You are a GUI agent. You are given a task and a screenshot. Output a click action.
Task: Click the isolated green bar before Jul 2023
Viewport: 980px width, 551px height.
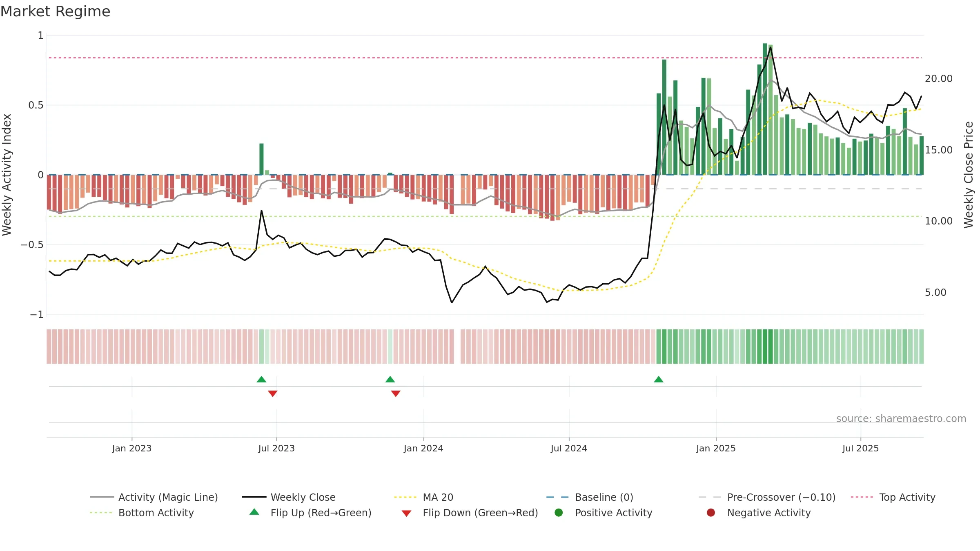click(261, 159)
